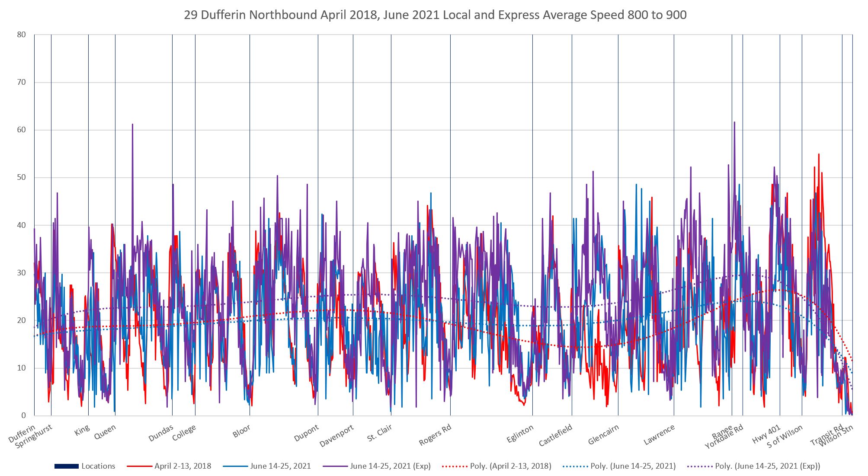Image resolution: width=868 pixels, height=476 pixels.
Task: Select the Locations legend swatch
Action: [x=66, y=466]
